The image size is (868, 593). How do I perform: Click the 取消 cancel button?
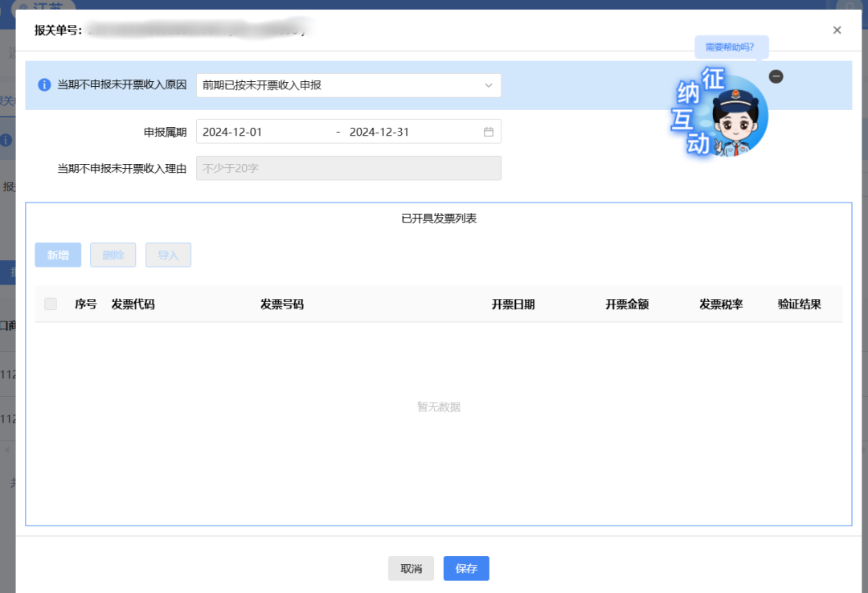pyautogui.click(x=411, y=568)
